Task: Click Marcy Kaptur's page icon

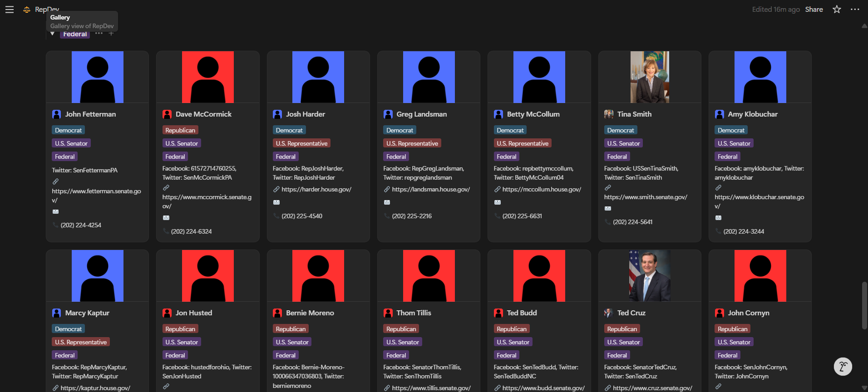Action: coord(56,313)
